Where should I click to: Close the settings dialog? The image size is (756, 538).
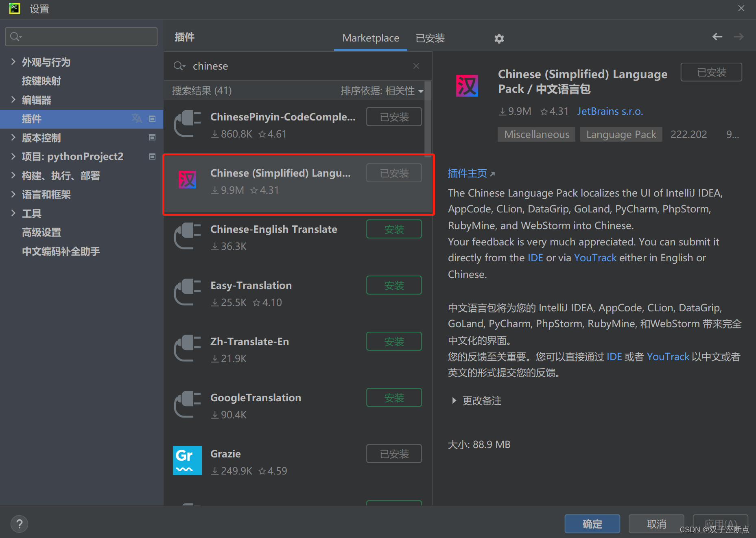tap(741, 9)
